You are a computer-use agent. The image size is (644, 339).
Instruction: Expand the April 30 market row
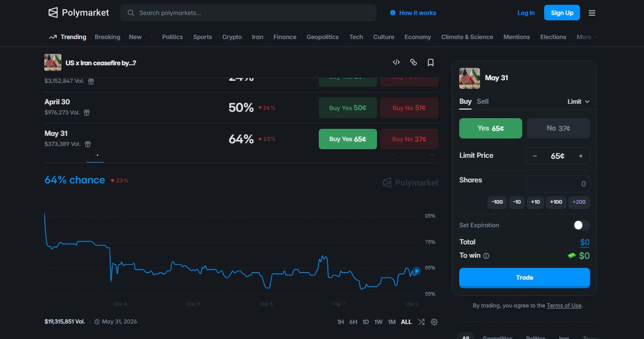tap(133, 107)
